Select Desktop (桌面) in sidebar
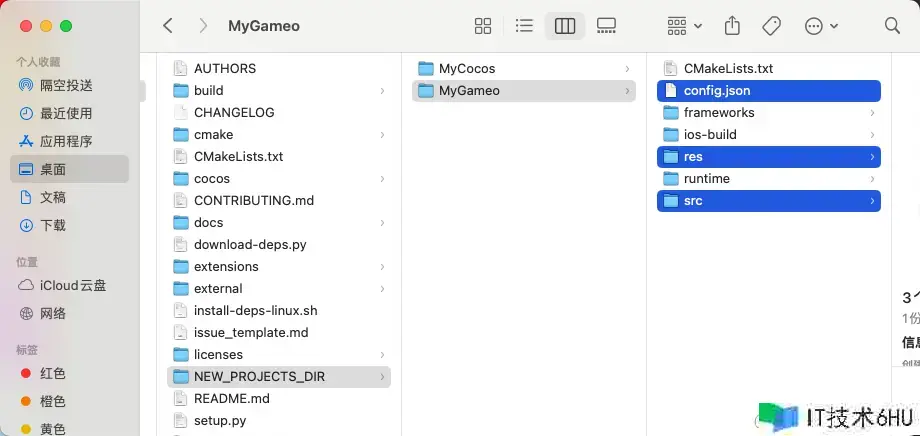This screenshot has height=436, width=920. coord(69,170)
